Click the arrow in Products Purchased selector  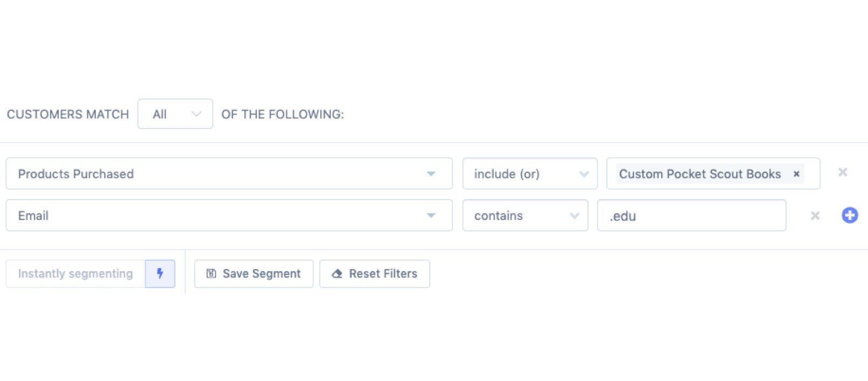[431, 174]
